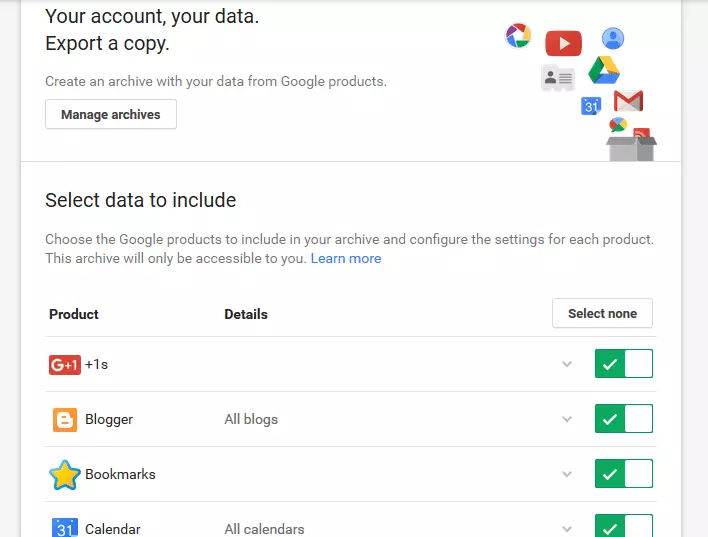Click the "All calendars" details text
This screenshot has height=537, width=708.
click(264, 529)
